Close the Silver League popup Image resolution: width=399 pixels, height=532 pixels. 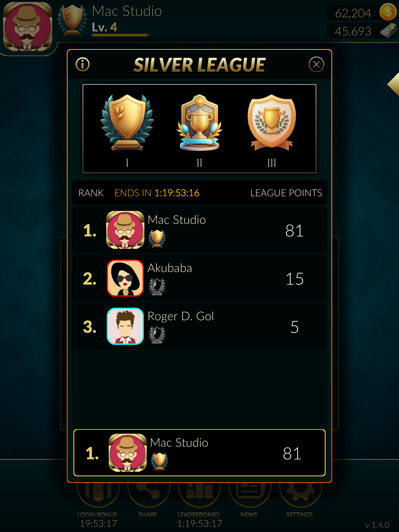coord(316,64)
